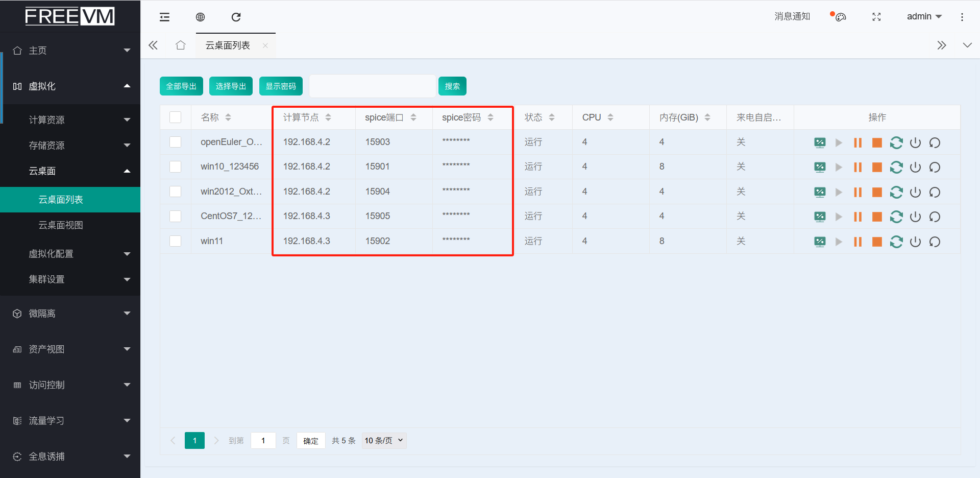Open the admin user dropdown

click(924, 16)
